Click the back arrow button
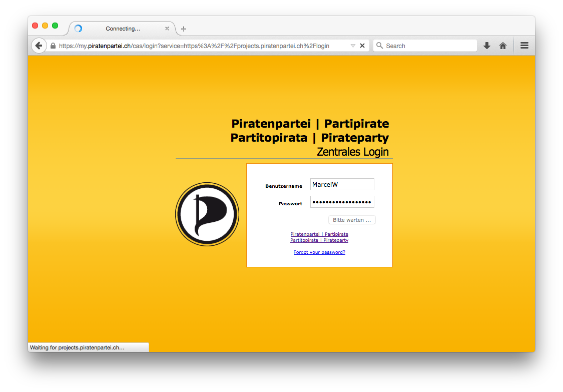563x392 pixels. pyautogui.click(x=39, y=46)
